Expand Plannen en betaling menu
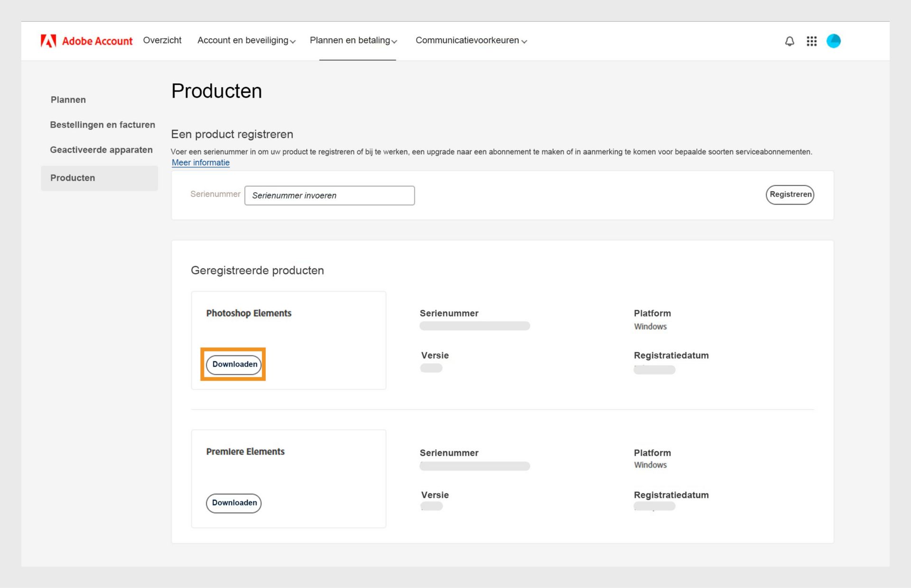The image size is (911, 588). 353,41
